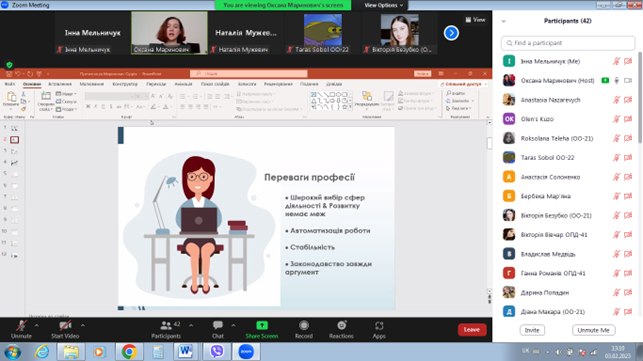The image size is (643, 361).
Task: Select the highlighted slide 2 thumbnail
Action: pyautogui.click(x=14, y=140)
